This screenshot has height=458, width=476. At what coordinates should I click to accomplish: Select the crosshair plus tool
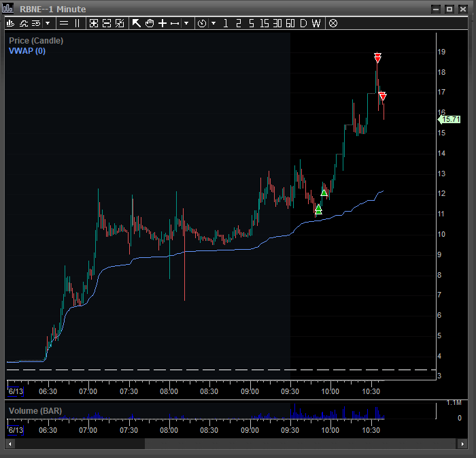[163, 23]
